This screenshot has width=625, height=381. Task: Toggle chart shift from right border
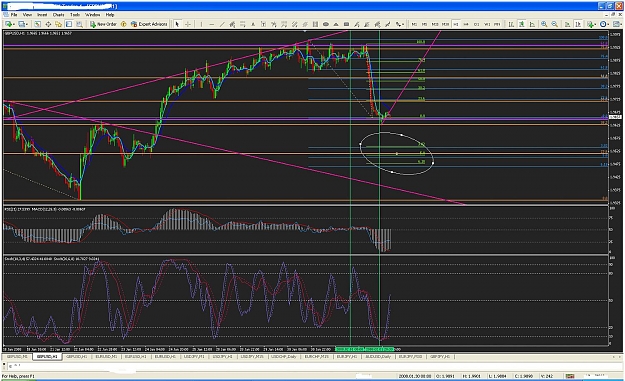point(578,24)
